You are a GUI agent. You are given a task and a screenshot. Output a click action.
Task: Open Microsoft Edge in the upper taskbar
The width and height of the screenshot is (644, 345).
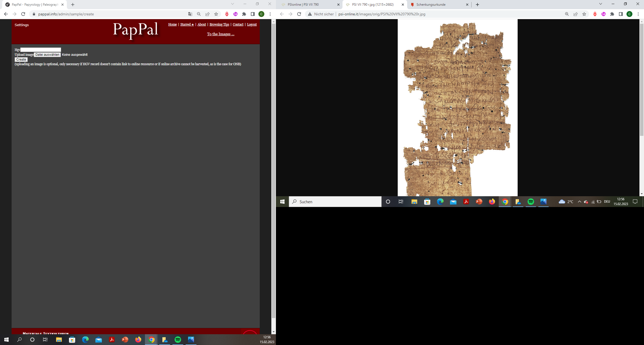tap(440, 202)
